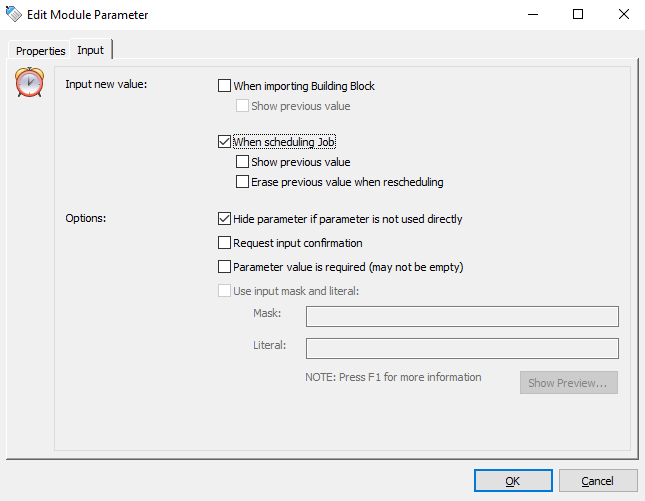The height and width of the screenshot is (501, 645).
Task: Check Show previous value under scheduling Job
Action: point(242,162)
